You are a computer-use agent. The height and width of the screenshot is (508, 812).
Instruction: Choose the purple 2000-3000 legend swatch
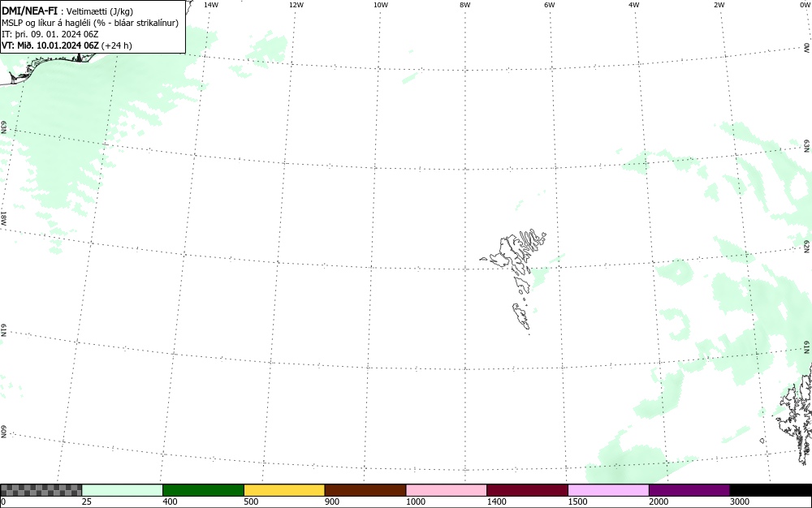689,490
